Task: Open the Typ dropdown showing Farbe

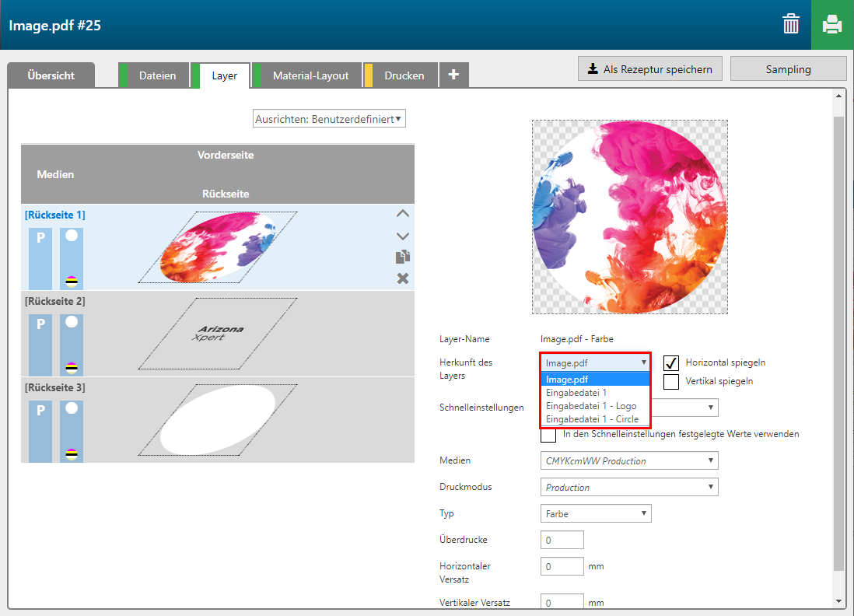Action: click(596, 513)
